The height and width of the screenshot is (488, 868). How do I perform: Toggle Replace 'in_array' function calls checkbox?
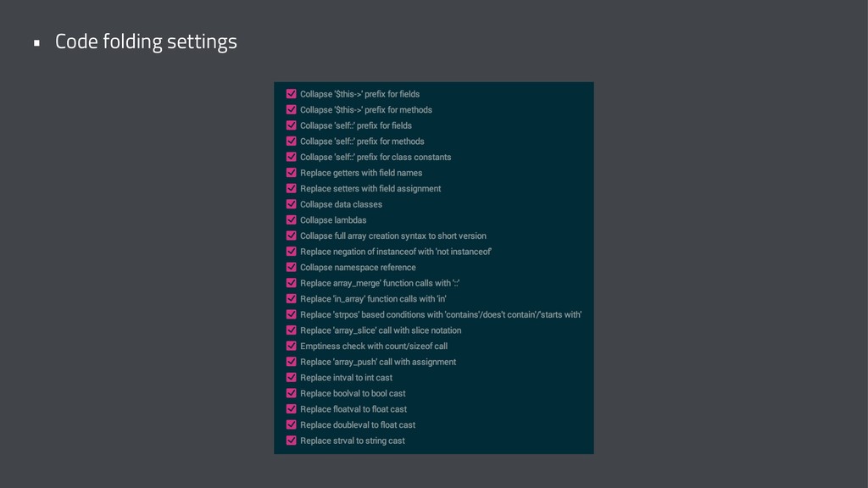(292, 299)
